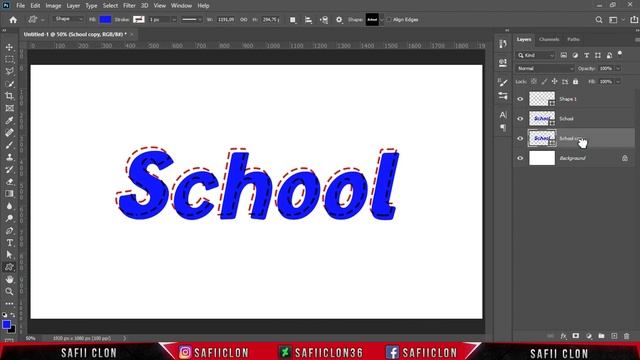Select the Gradient tool

point(9,194)
